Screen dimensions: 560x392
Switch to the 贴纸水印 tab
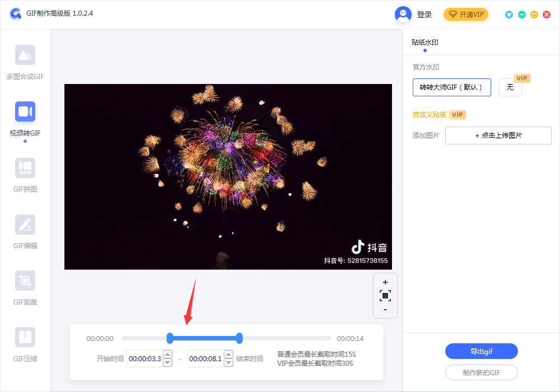[424, 43]
